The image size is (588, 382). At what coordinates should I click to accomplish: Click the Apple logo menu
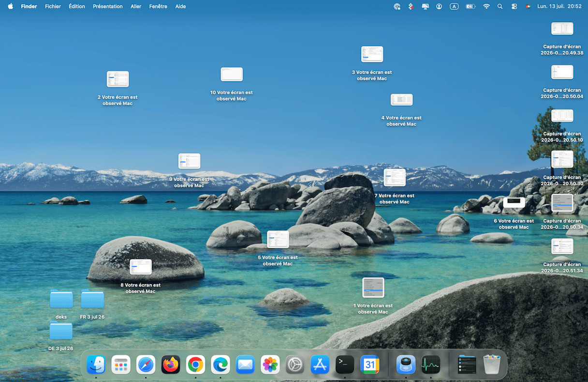(x=10, y=6)
